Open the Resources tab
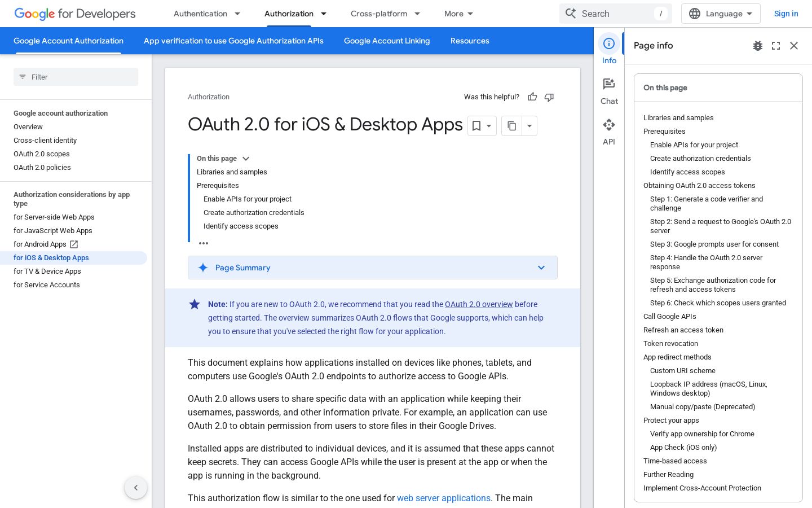The image size is (812, 508). click(470, 41)
